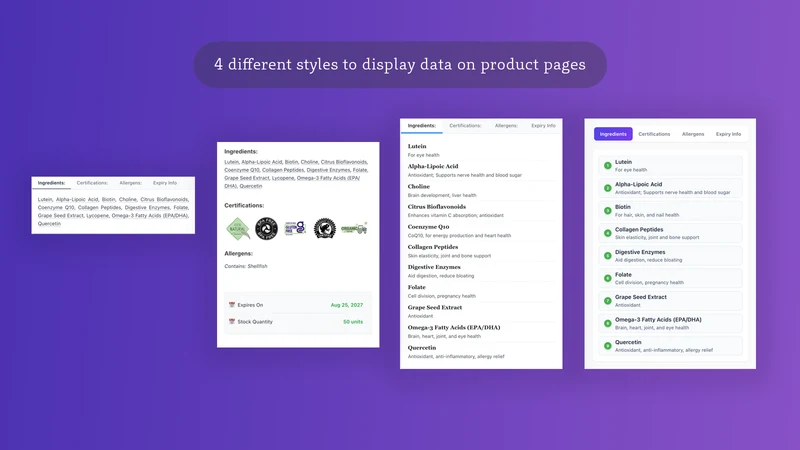Click green number 8 badge by Omega-3 Fatty Acids

click(x=608, y=323)
